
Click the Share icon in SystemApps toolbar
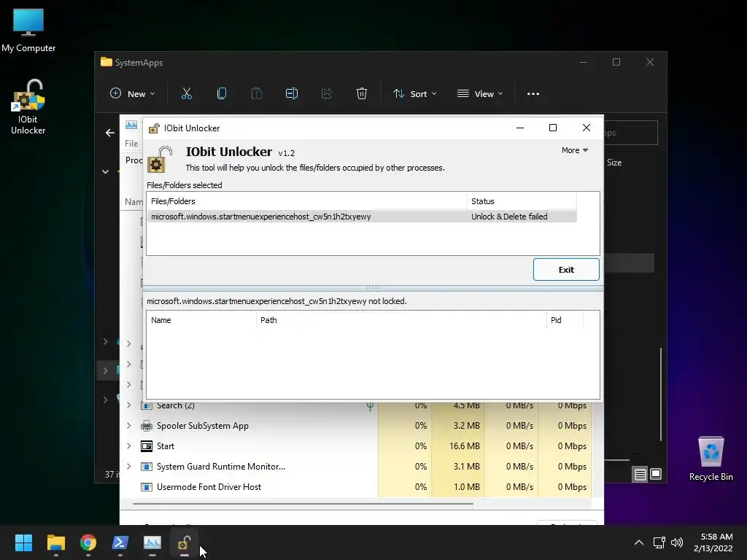tap(327, 94)
